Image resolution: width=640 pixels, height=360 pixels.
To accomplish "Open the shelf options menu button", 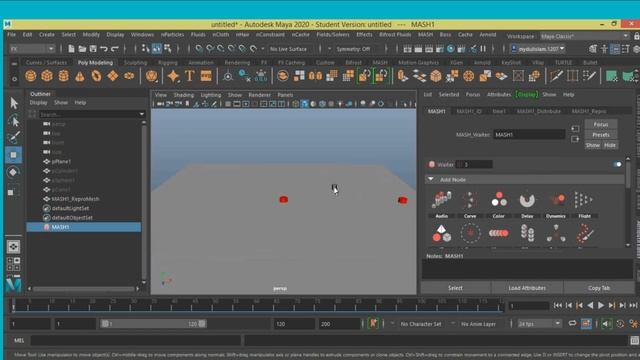I will point(14,79).
